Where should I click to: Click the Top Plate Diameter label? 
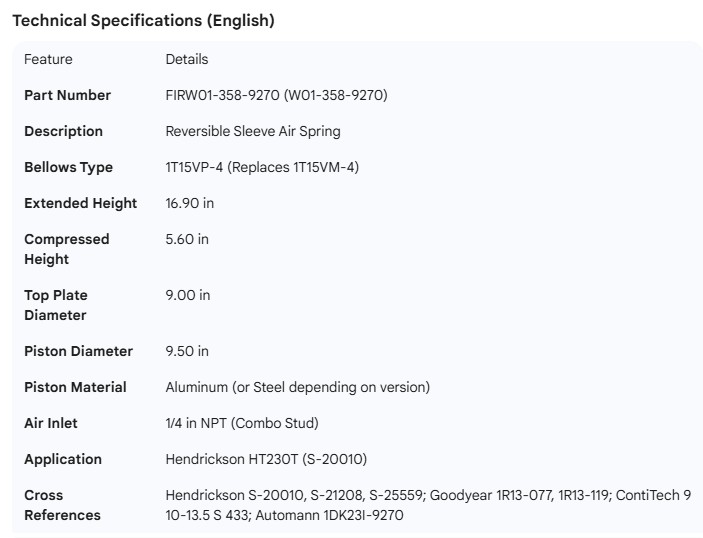click(x=55, y=305)
